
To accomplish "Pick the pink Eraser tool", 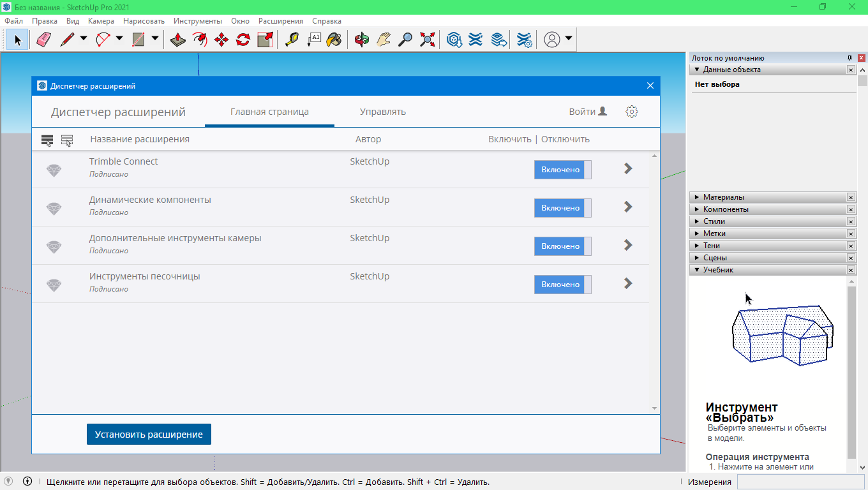I will coord(43,40).
